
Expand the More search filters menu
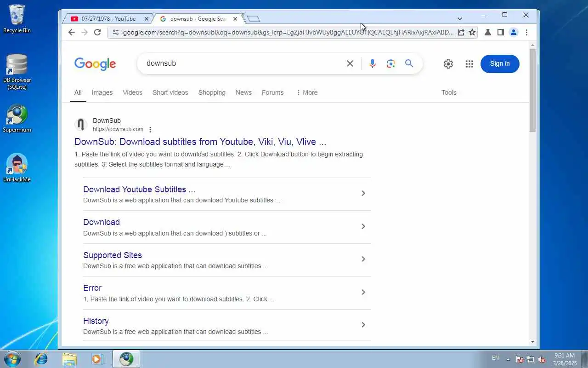(307, 92)
